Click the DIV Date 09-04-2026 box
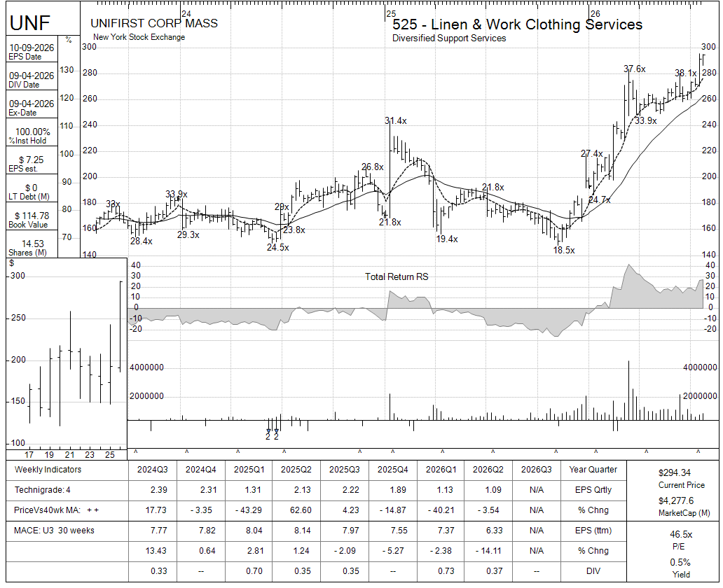Viewport: 723px width, 588px height. click(x=32, y=76)
